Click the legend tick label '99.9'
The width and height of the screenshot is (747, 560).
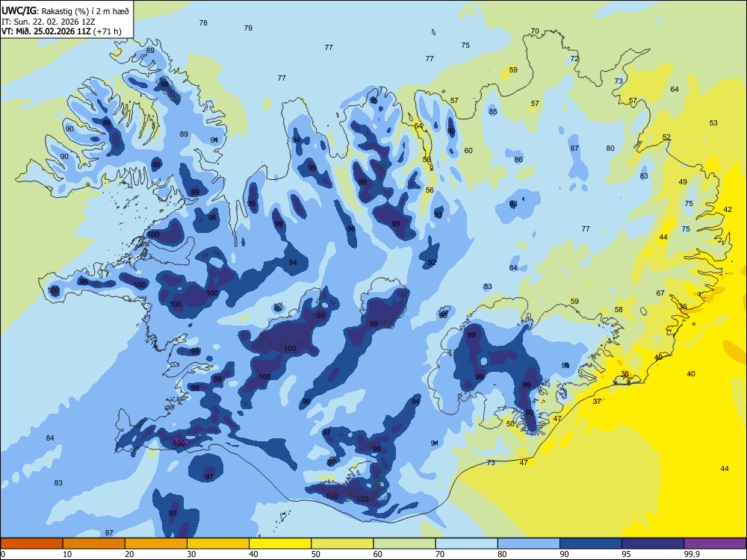click(692, 554)
